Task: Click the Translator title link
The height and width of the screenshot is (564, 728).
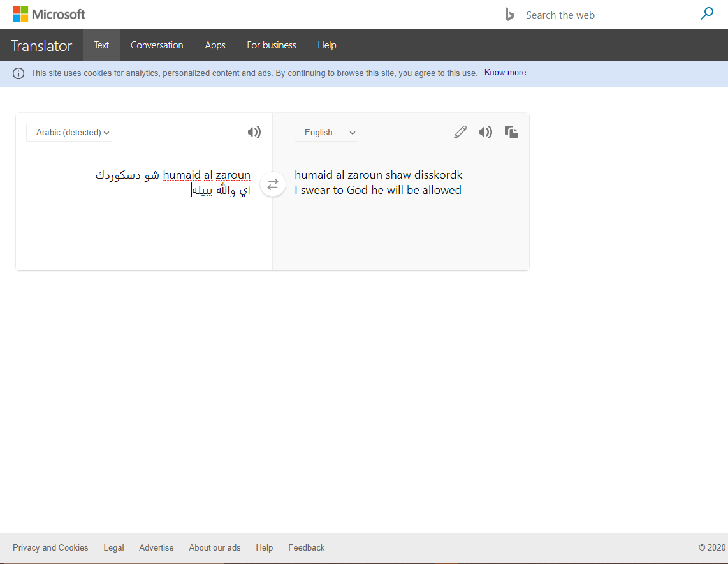Action: [x=41, y=45]
